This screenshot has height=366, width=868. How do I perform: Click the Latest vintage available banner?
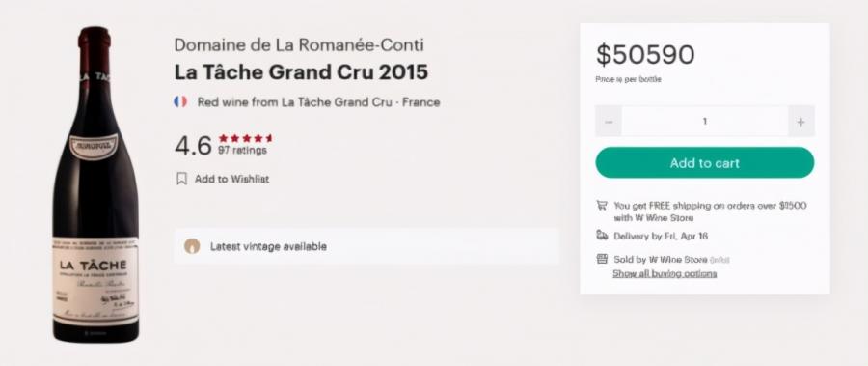[366, 246]
